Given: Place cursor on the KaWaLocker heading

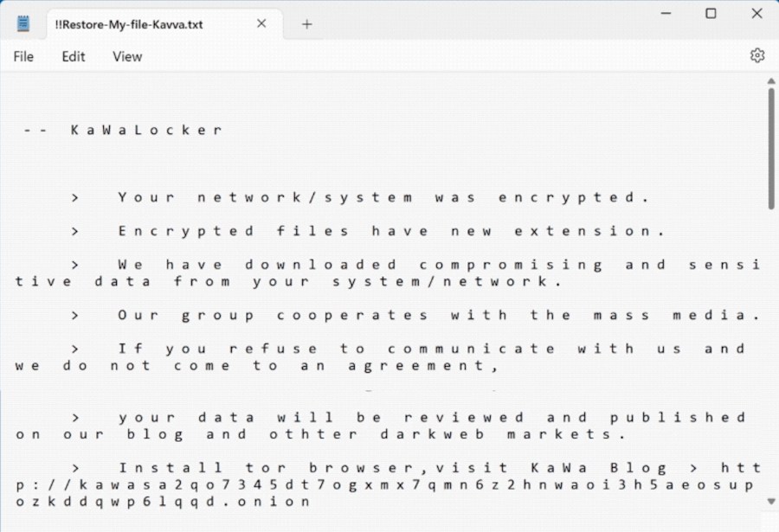Looking at the screenshot, I should (146, 130).
